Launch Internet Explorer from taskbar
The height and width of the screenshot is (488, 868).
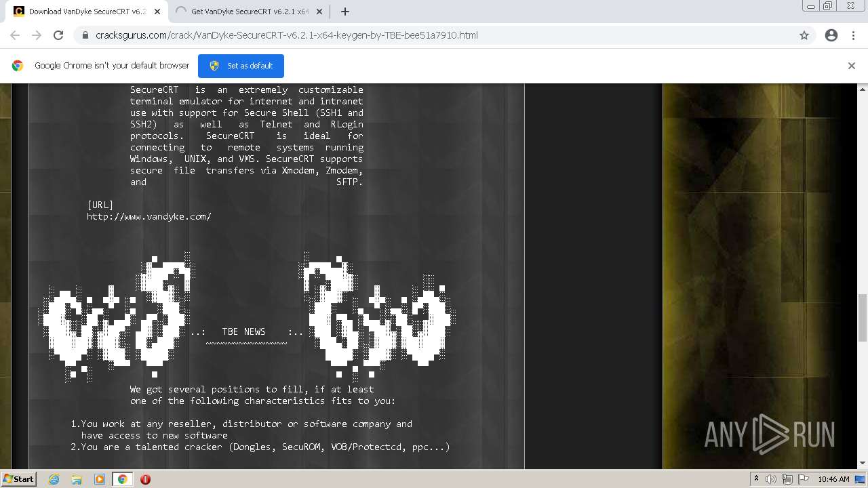pyautogui.click(x=54, y=479)
